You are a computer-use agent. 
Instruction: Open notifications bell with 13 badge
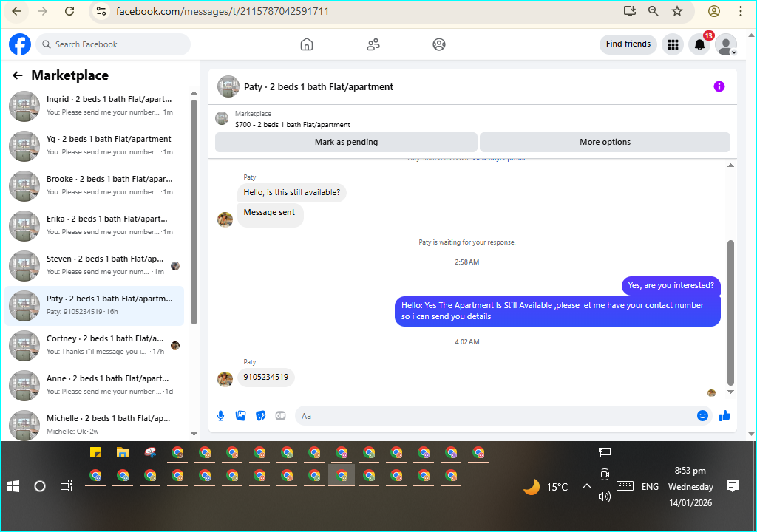699,44
